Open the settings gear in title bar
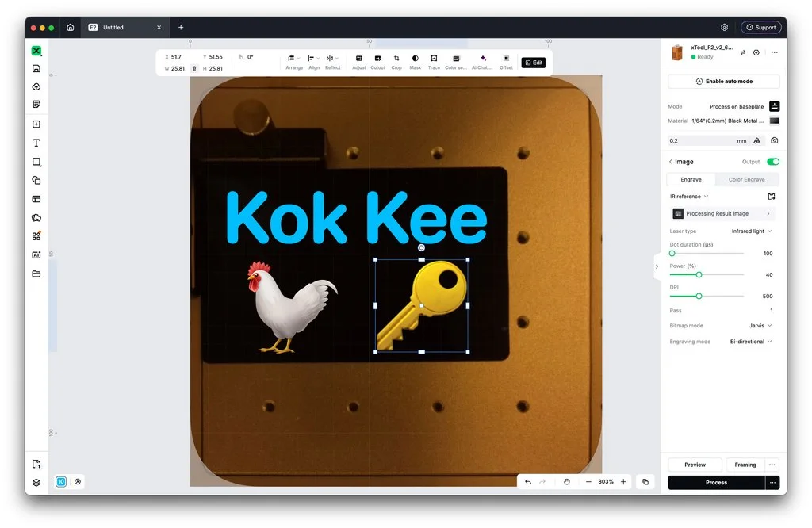The image size is (812, 528). point(725,28)
